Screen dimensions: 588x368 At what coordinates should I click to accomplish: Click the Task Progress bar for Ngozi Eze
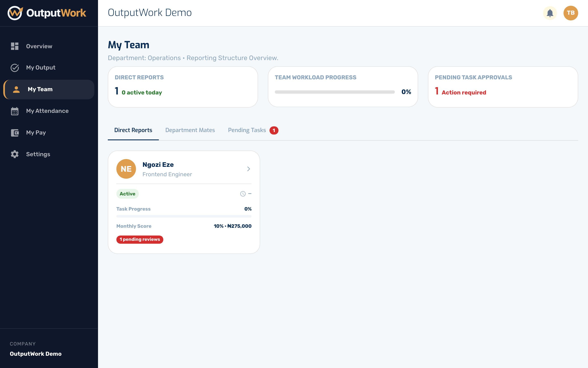tap(184, 216)
